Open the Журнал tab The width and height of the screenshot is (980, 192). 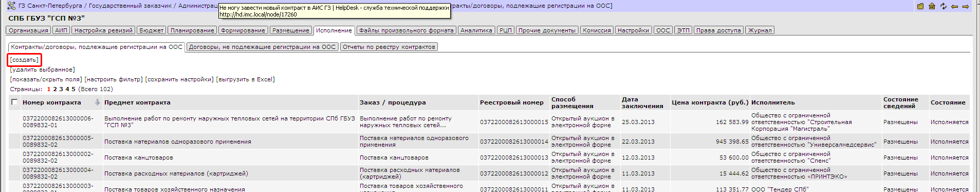(x=760, y=30)
